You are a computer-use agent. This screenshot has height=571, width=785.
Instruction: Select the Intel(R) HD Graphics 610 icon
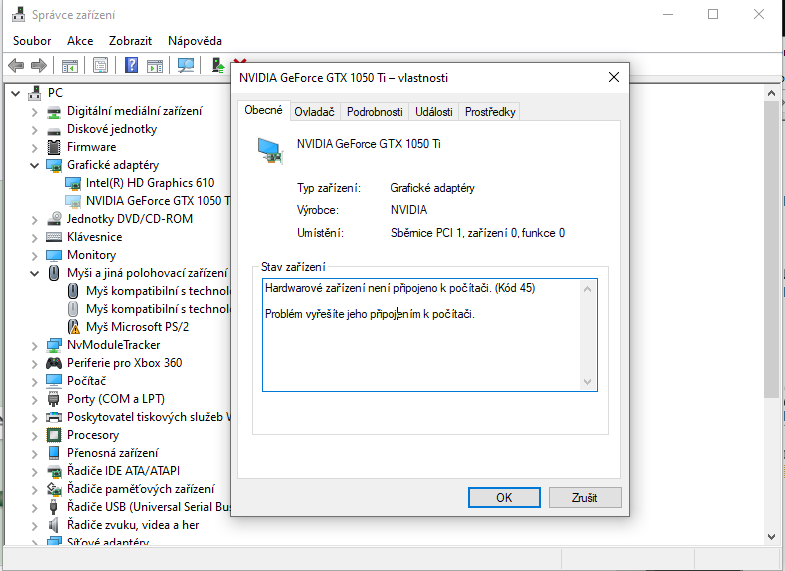tap(73, 183)
